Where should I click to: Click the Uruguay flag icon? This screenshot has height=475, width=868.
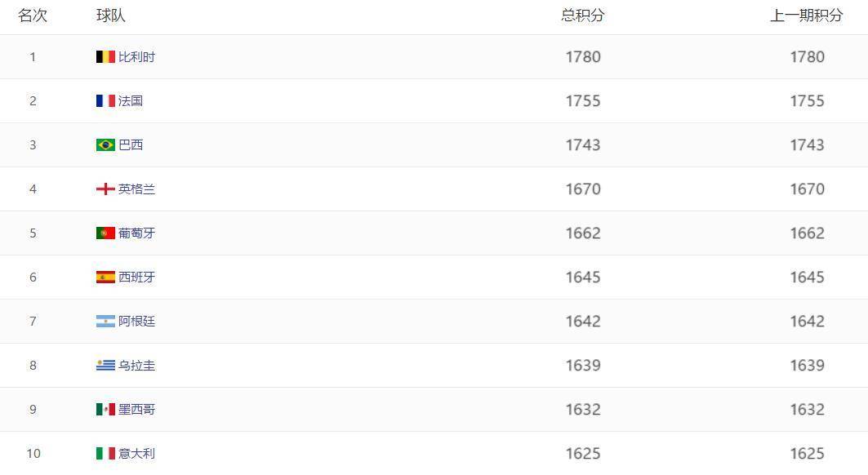click(105, 366)
